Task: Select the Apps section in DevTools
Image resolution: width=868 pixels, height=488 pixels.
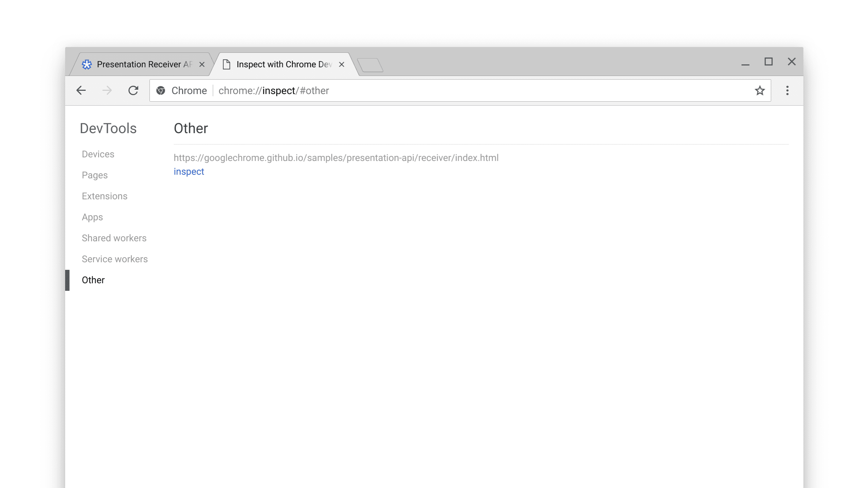Action: (x=92, y=217)
